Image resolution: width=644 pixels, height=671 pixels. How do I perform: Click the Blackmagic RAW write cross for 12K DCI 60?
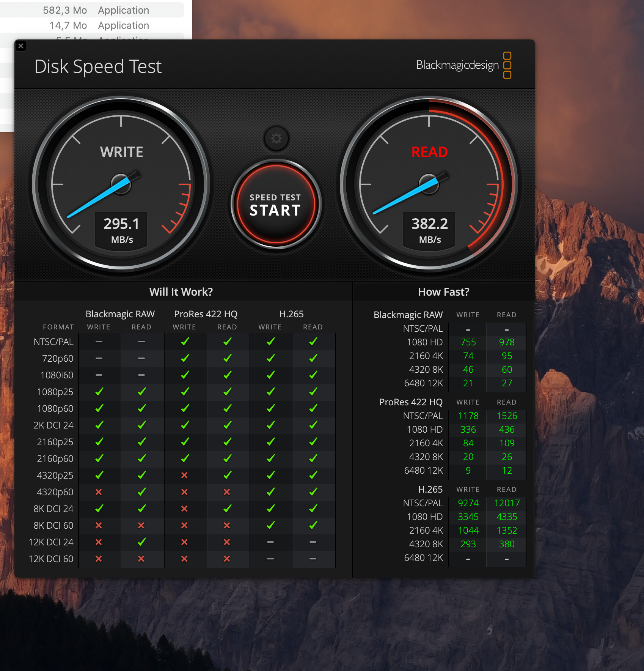click(x=99, y=559)
